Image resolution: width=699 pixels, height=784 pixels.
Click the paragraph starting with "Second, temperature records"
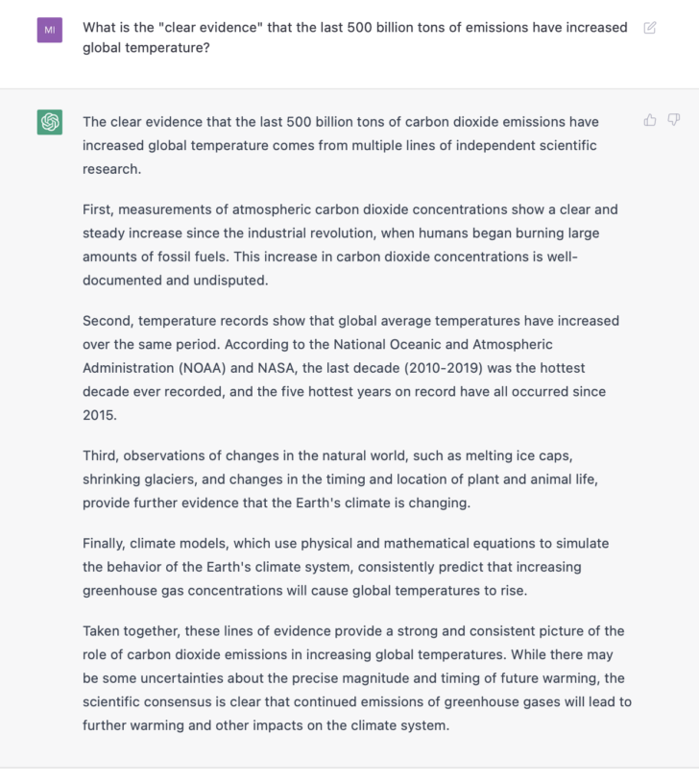[350, 367]
